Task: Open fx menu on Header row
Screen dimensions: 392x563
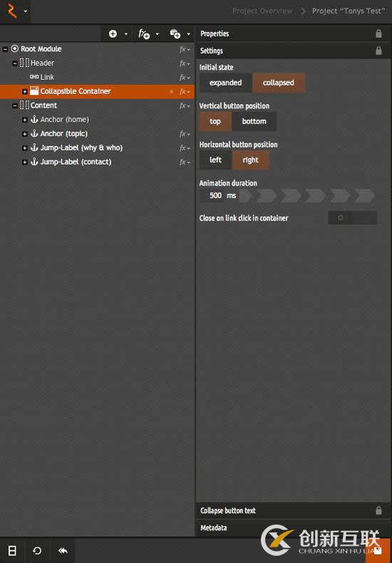Action: 185,63
